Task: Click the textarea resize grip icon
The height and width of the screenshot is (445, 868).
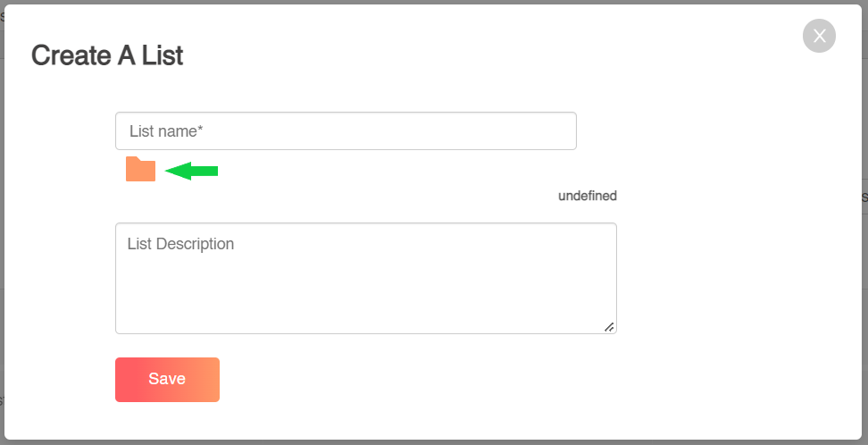Action: [609, 327]
